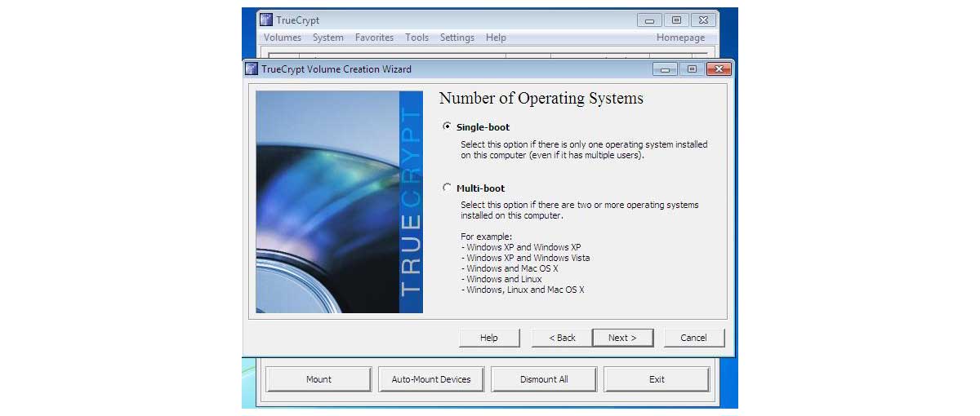Image resolution: width=980 pixels, height=416 pixels.
Task: Open the System menu in TrueCrypt
Action: (x=328, y=38)
